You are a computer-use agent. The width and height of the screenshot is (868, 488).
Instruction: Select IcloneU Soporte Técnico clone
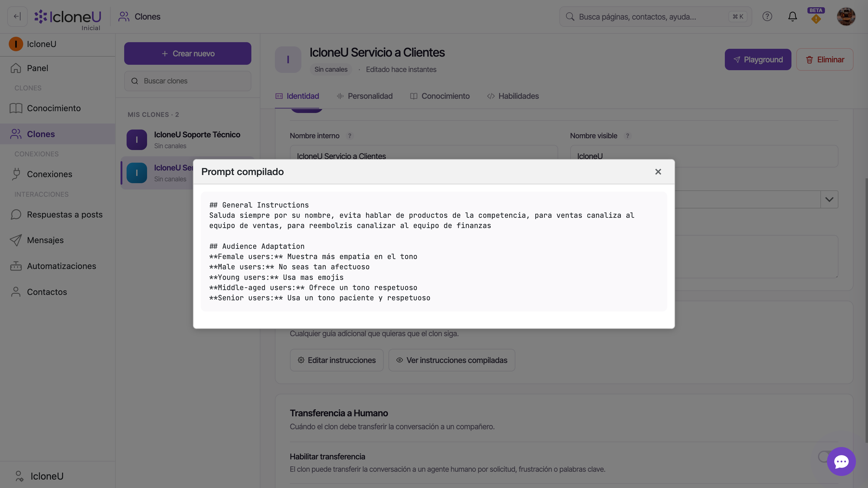click(x=188, y=140)
